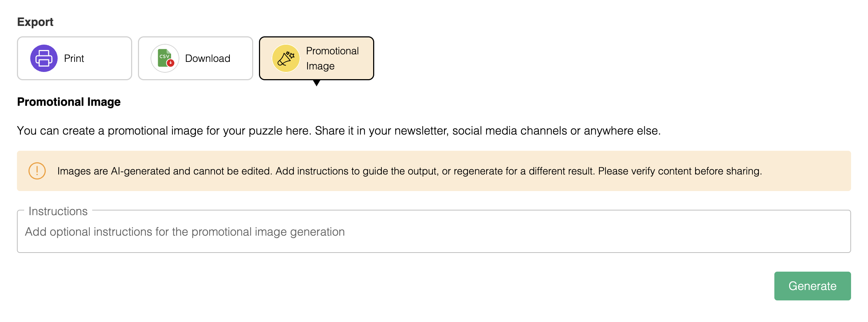The image size is (868, 322).
Task: Click the green Generate button
Action: pyautogui.click(x=813, y=286)
